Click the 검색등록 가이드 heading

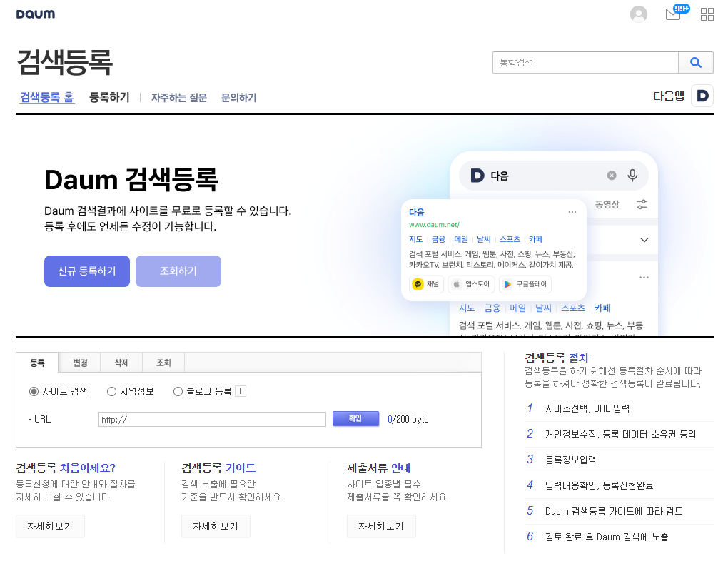point(218,468)
